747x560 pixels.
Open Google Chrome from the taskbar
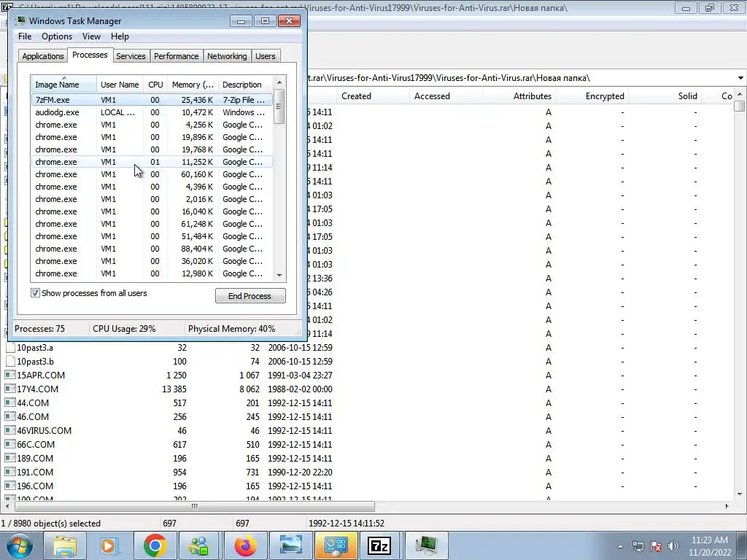(155, 545)
